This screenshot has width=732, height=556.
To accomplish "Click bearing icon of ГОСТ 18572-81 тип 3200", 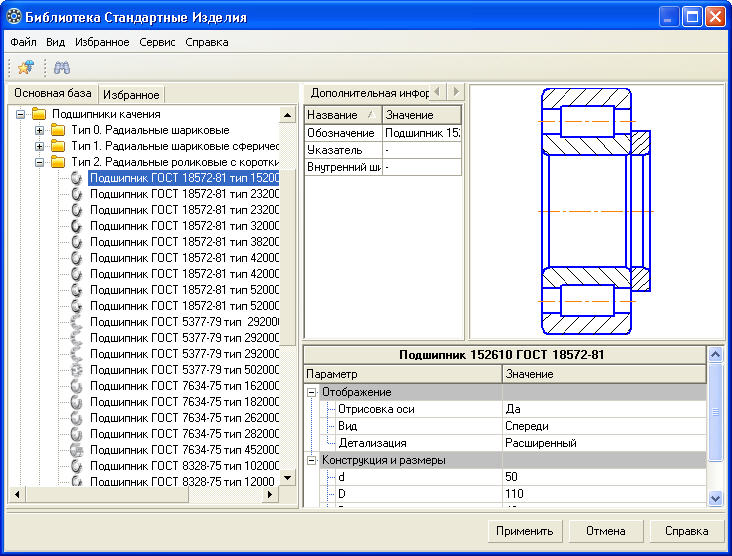I will [x=77, y=226].
